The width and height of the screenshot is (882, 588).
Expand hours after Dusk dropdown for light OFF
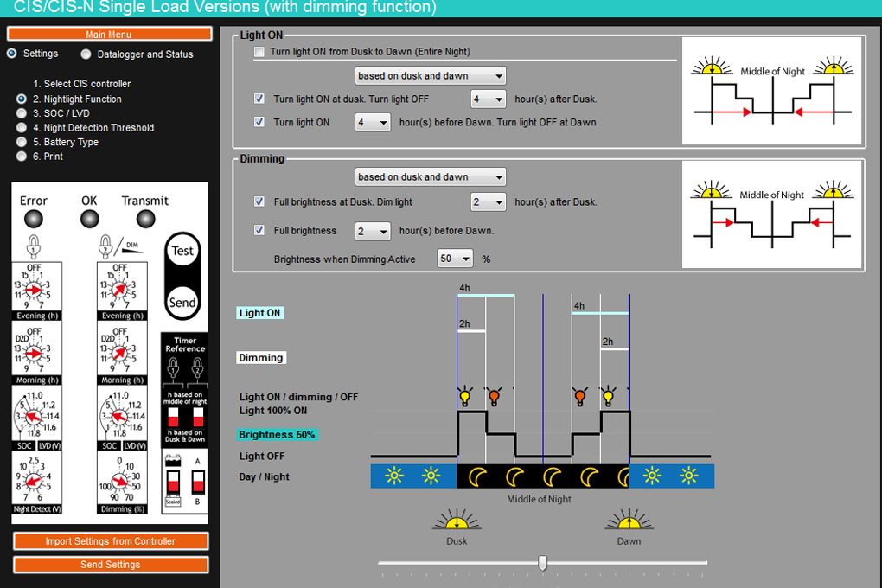(x=488, y=99)
